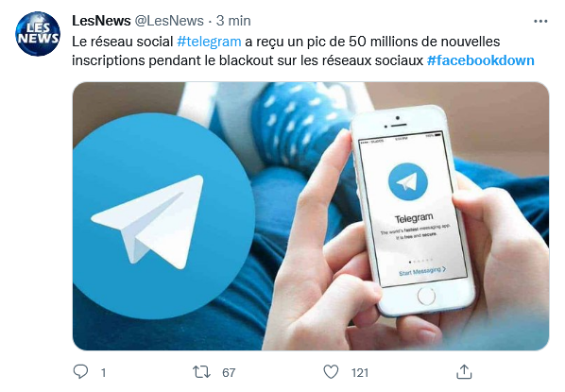
Task: Click the Telegram title on the pictured phone
Action: coord(414,218)
